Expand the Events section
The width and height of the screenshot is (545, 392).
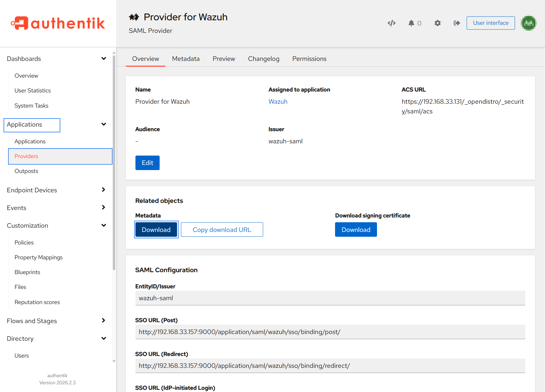click(x=104, y=207)
